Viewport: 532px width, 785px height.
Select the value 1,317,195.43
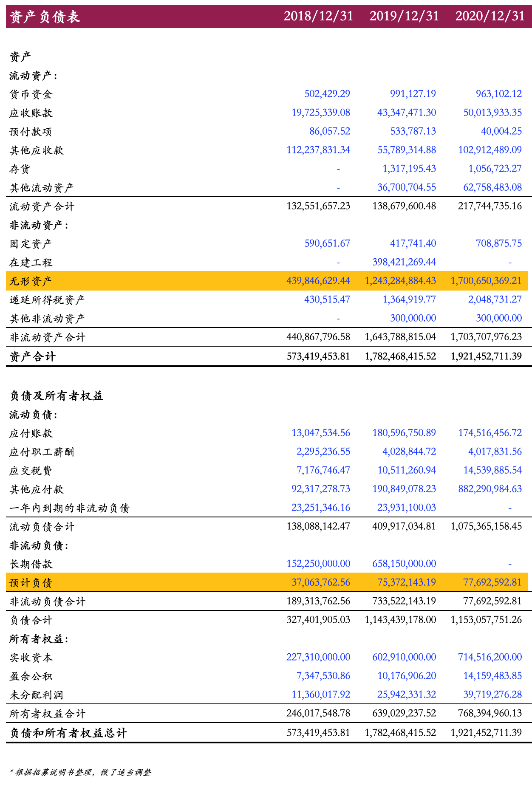(409, 169)
